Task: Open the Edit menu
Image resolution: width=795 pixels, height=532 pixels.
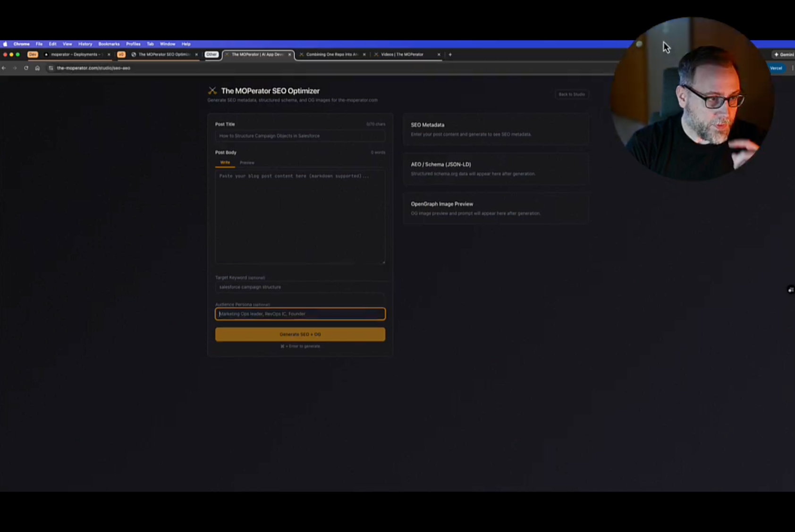Action: click(52, 44)
